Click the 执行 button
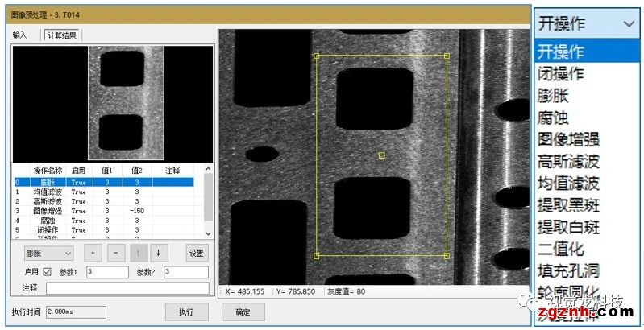 pos(186,311)
